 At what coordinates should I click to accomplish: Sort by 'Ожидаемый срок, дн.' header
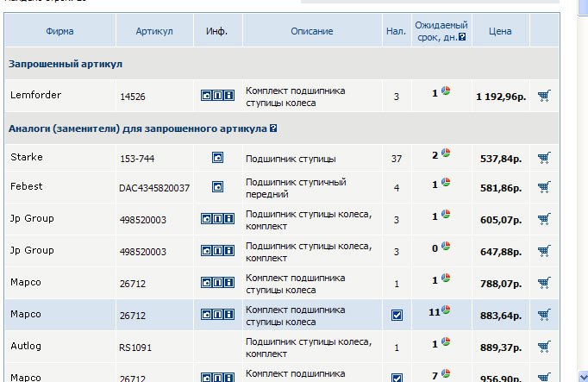[441, 31]
